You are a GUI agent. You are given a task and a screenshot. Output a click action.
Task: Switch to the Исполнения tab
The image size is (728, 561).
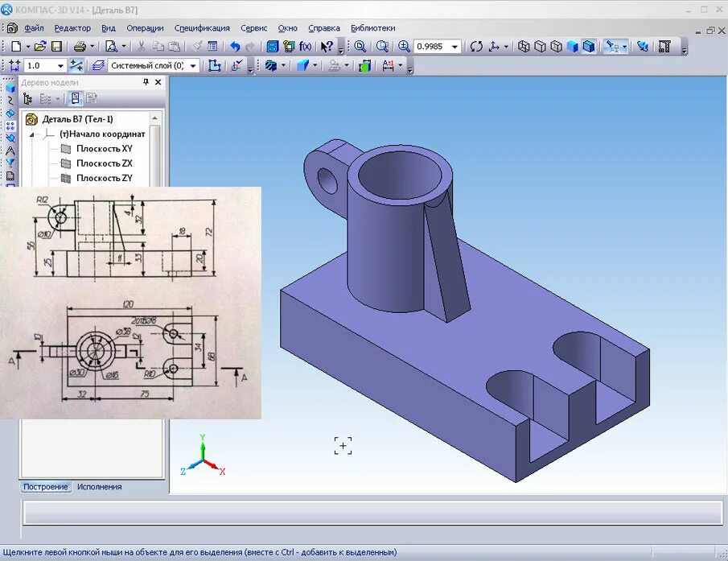click(x=100, y=487)
